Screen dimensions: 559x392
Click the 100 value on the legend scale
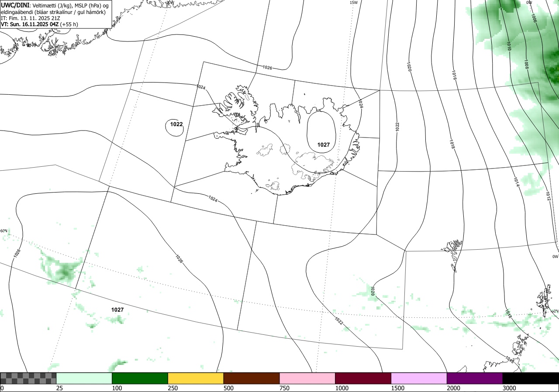117,388
